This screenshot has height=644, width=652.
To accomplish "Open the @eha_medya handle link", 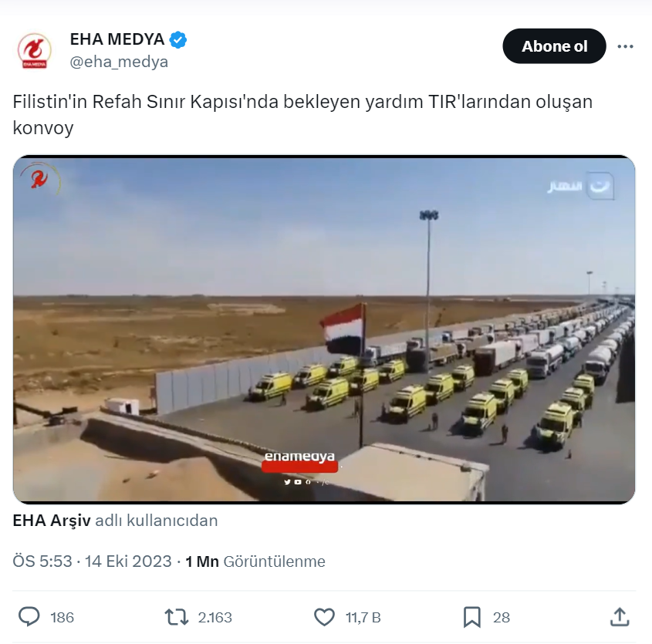I will point(119,62).
